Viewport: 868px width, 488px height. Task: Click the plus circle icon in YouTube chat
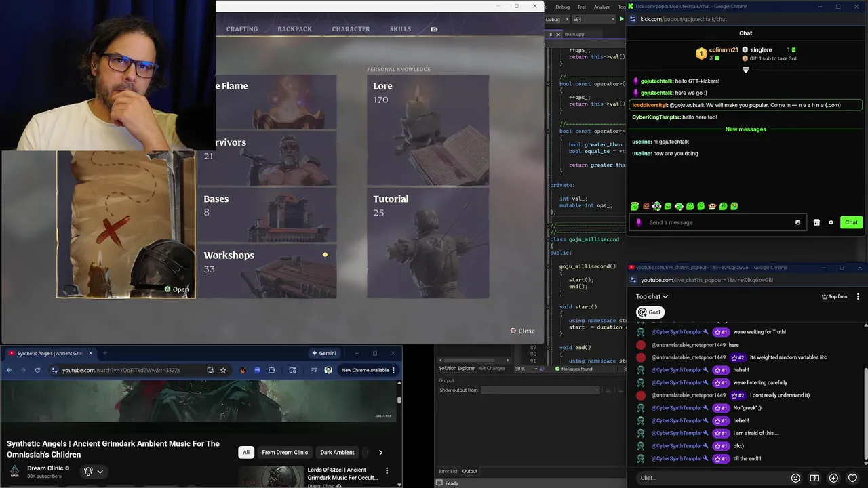click(833, 478)
